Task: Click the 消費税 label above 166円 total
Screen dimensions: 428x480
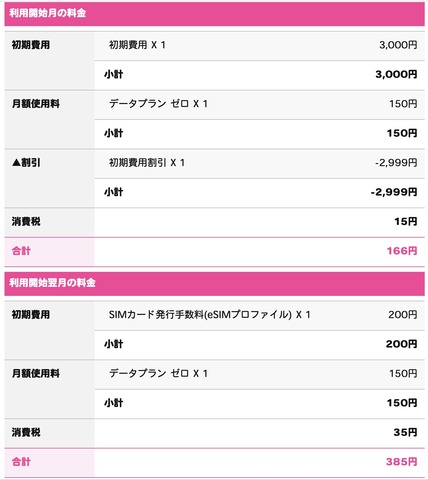Action: pos(26,222)
